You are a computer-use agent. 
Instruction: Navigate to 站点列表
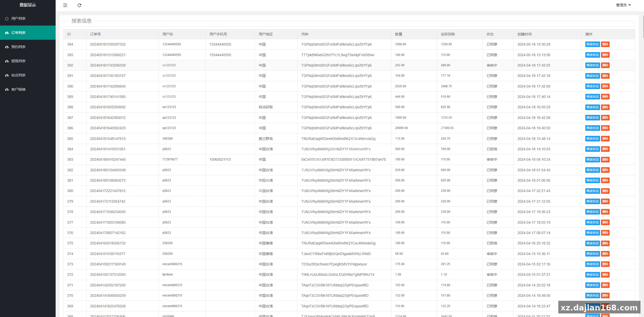click(x=28, y=75)
